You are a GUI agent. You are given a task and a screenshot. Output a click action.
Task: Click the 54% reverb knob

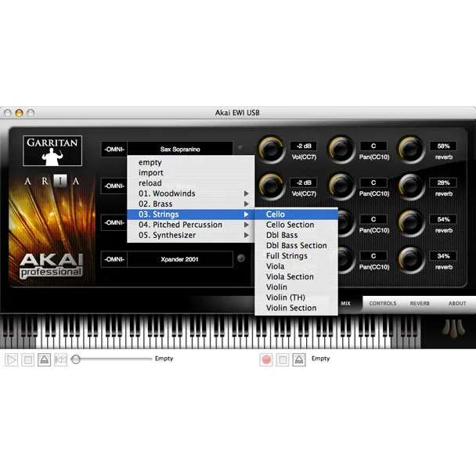pyautogui.click(x=411, y=223)
